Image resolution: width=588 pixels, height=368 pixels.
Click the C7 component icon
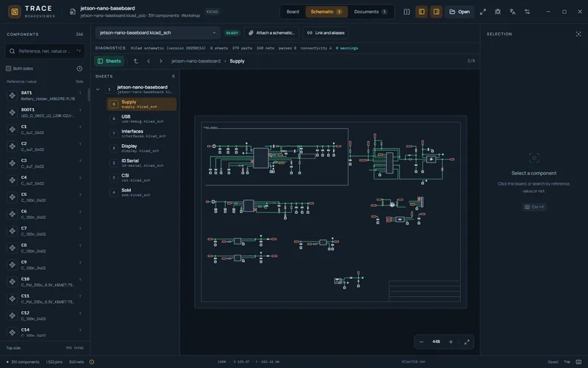point(12,230)
